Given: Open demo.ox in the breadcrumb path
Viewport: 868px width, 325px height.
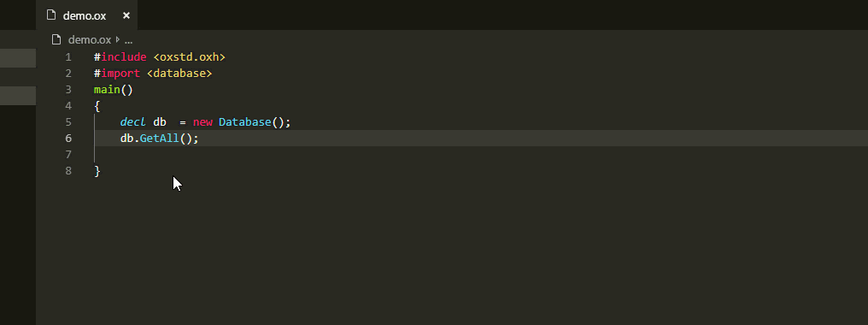Looking at the screenshot, I should point(90,40).
